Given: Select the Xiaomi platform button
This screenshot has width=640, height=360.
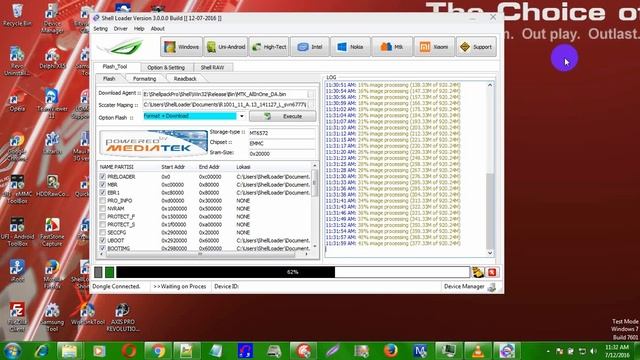Looking at the screenshot, I should coord(434,47).
